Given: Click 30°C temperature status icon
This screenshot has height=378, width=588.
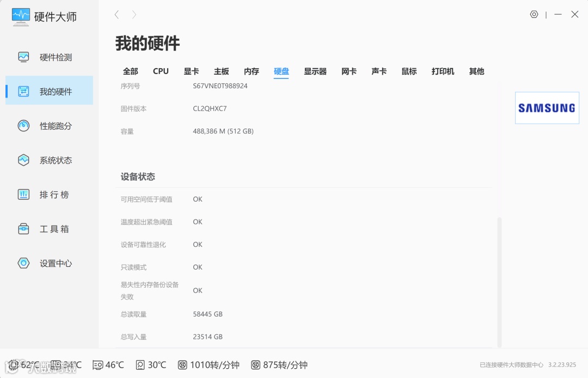Looking at the screenshot, I should point(140,365).
